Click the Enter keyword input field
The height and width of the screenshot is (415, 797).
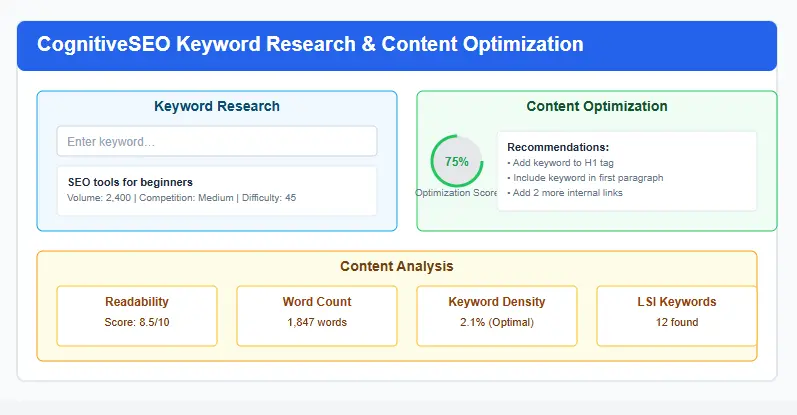(216, 142)
